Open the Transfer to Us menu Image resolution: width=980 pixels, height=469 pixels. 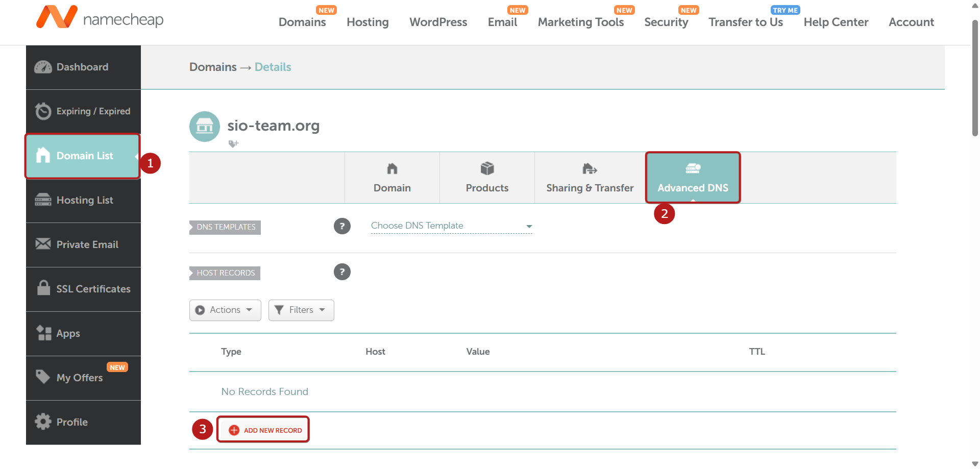pyautogui.click(x=746, y=22)
